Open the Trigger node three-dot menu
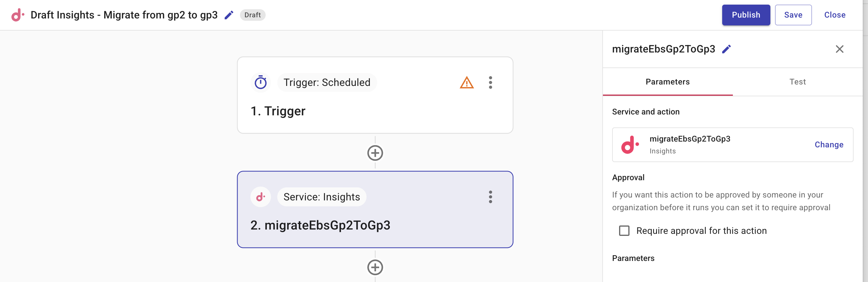The height and width of the screenshot is (282, 868). click(x=490, y=83)
